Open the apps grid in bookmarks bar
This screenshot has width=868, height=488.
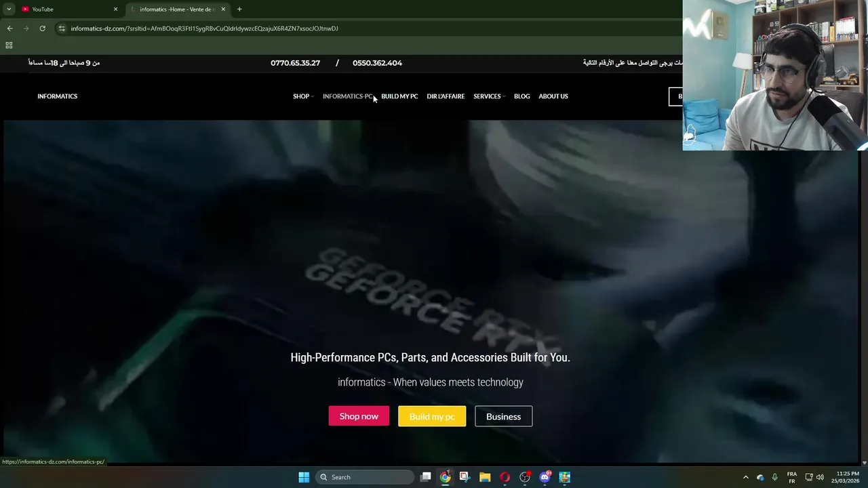(9, 45)
